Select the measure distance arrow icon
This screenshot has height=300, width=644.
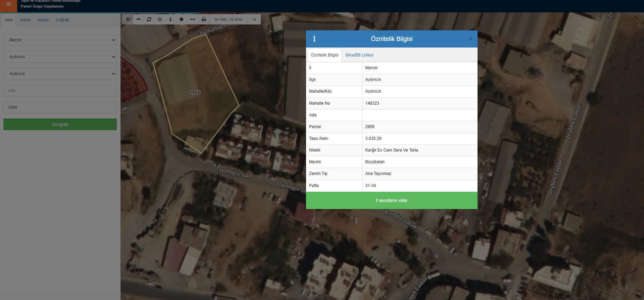193,19
